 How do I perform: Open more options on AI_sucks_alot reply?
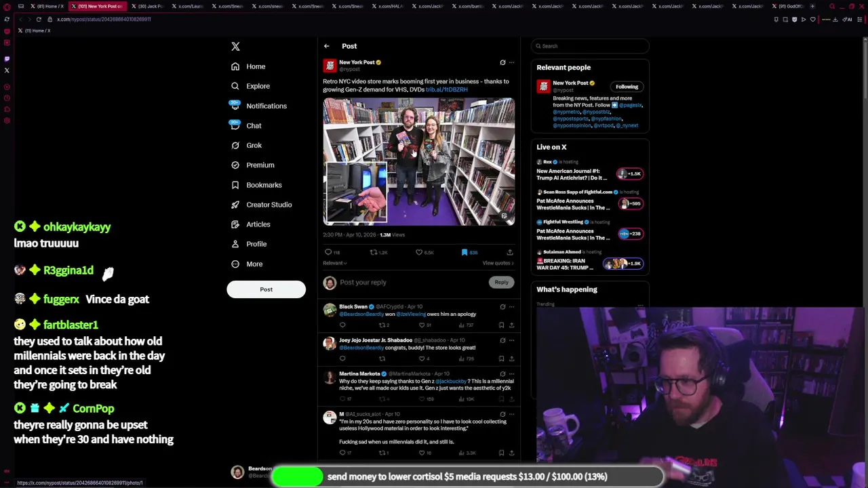pyautogui.click(x=511, y=414)
